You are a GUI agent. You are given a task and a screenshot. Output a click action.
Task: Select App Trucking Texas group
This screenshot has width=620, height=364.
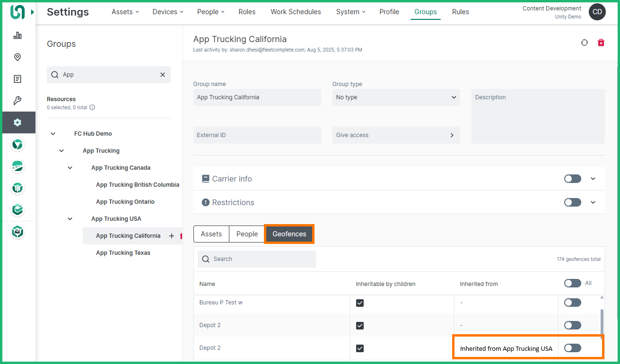[123, 253]
